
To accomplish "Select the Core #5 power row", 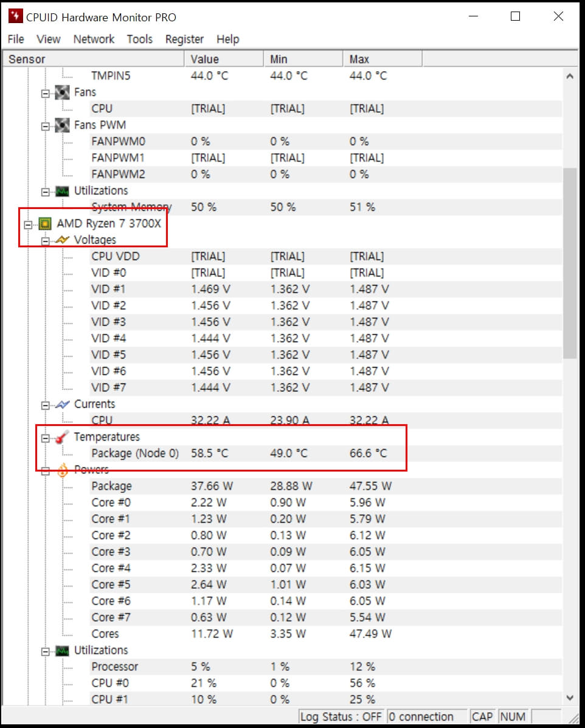I will pyautogui.click(x=326, y=585).
